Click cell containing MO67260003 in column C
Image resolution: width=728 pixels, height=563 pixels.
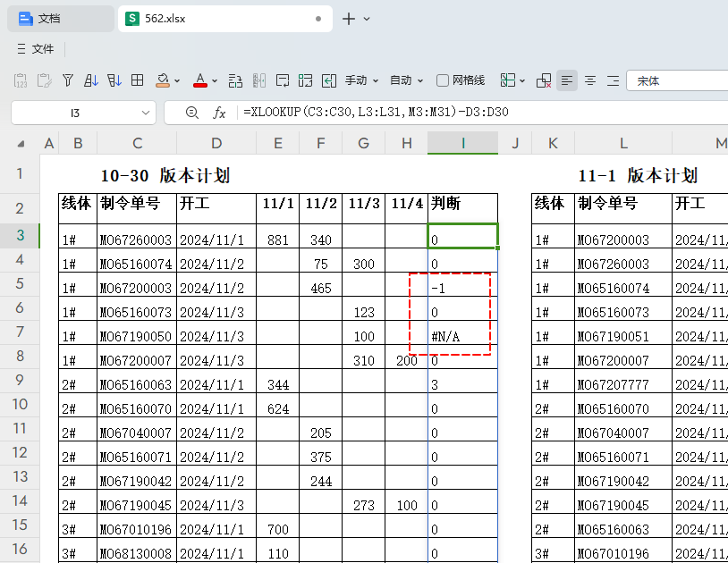coord(137,236)
